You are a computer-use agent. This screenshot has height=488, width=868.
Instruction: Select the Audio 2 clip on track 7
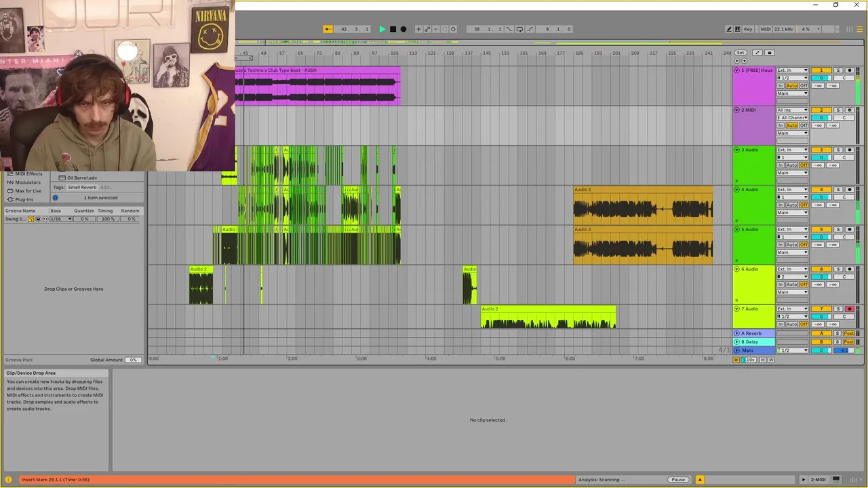549,317
